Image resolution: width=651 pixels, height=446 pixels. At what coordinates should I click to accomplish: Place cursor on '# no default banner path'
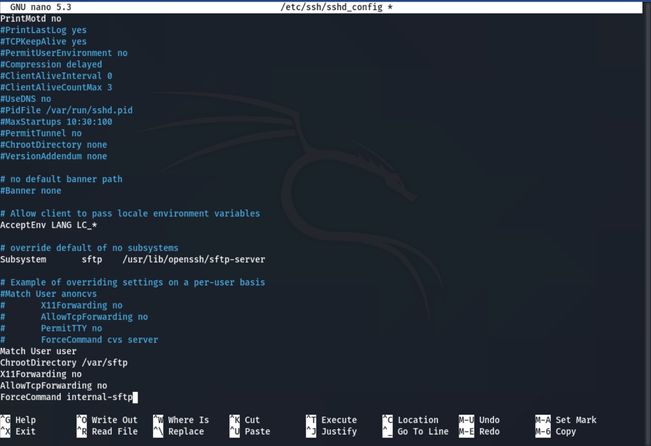[61, 179]
